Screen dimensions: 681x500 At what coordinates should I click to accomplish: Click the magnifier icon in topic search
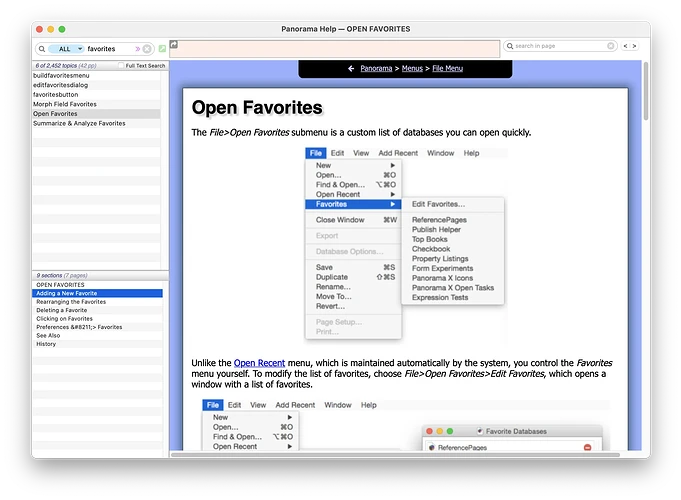click(x=42, y=49)
